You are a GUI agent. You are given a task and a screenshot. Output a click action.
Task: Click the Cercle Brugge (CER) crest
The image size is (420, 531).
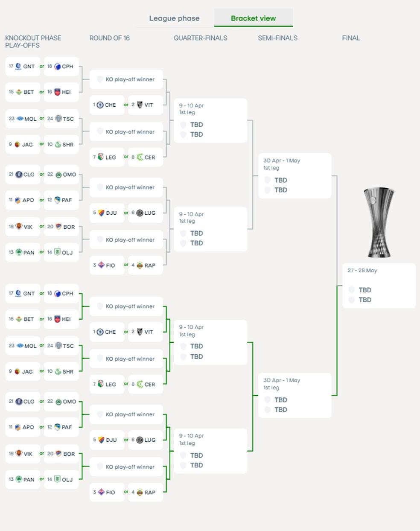click(140, 157)
